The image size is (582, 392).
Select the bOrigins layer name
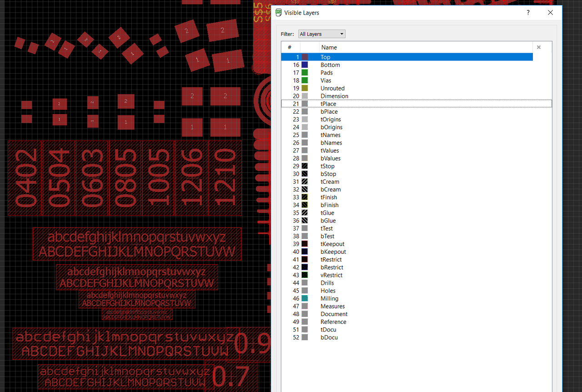[331, 127]
